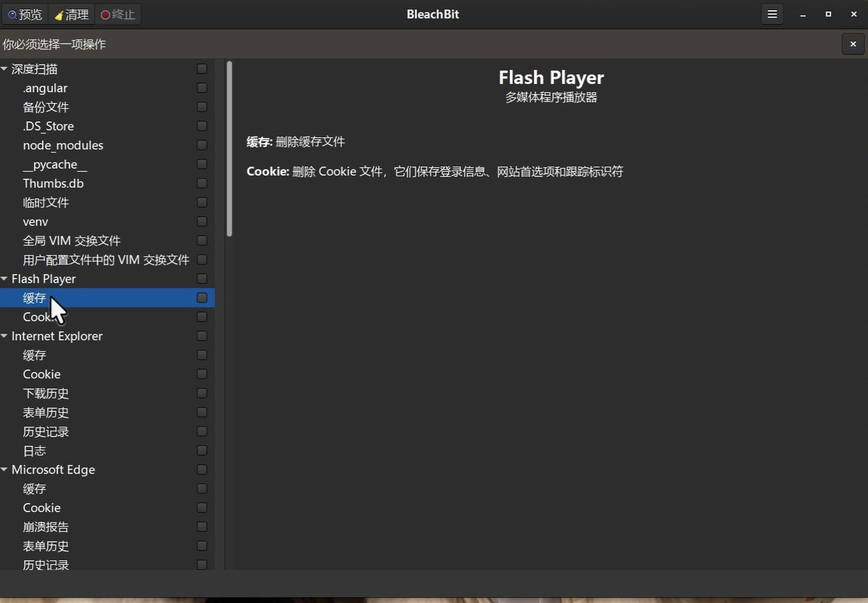The height and width of the screenshot is (603, 868).
Task: Click the cleaner list vertical scrollbar
Action: coord(229,149)
